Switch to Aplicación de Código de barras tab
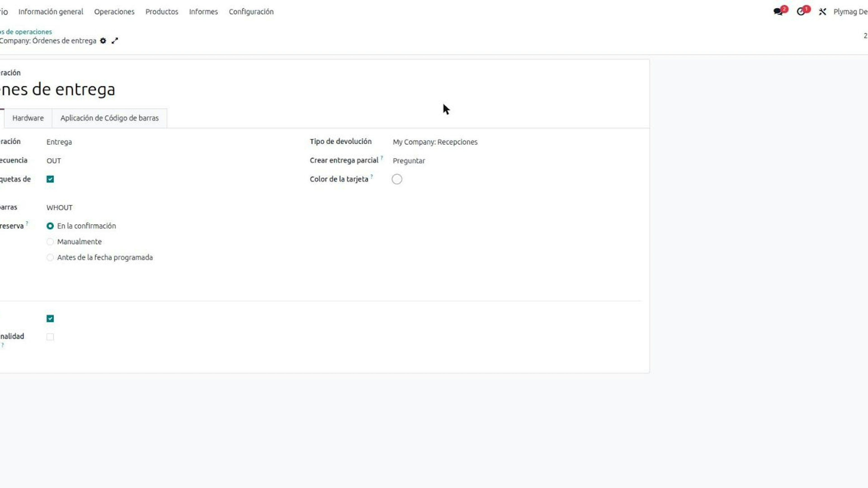Viewport: 868px width, 488px height. pos(109,118)
